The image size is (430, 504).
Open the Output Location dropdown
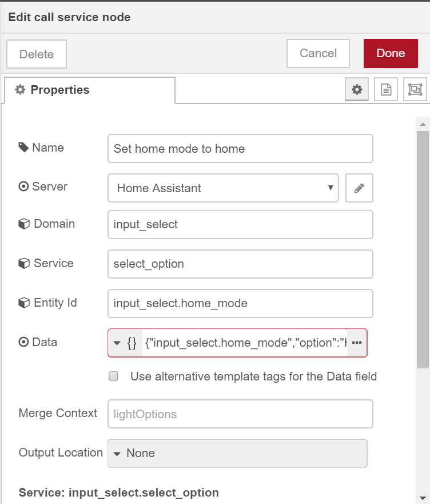pyautogui.click(x=237, y=453)
